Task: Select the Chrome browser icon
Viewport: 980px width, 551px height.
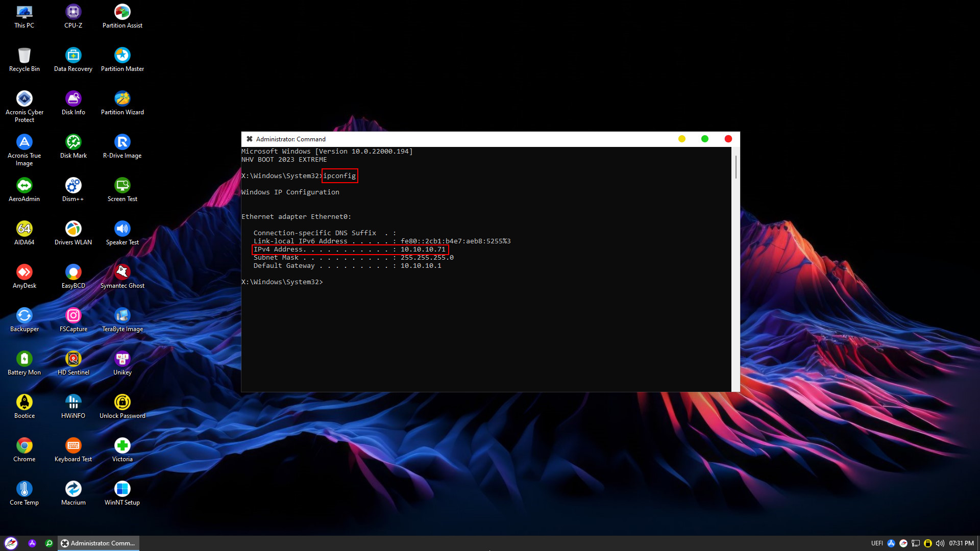Action: point(24,446)
